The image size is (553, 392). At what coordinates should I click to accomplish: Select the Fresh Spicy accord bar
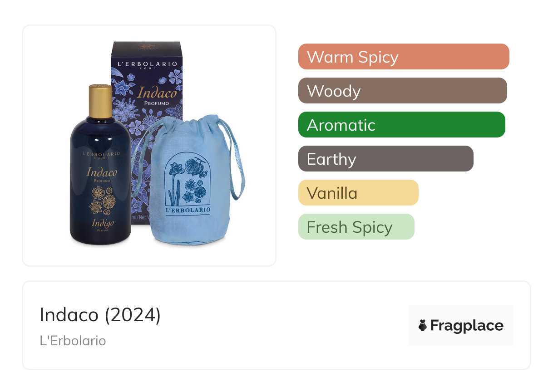click(x=356, y=227)
